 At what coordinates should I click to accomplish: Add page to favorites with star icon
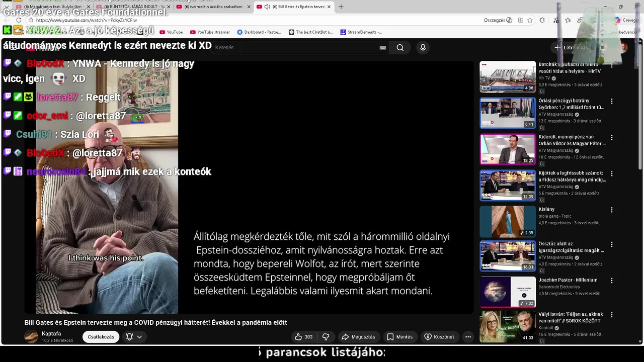point(530,20)
